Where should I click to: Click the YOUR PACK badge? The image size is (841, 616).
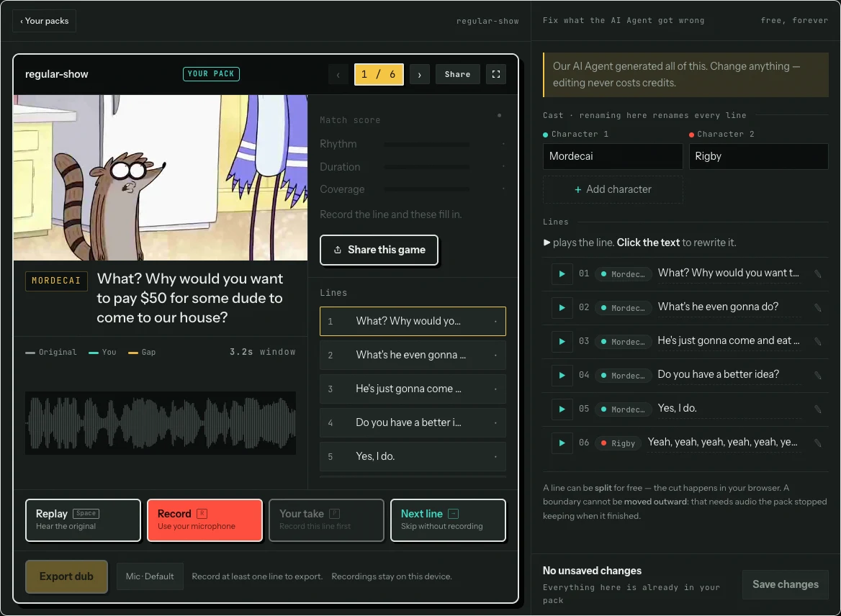(211, 74)
